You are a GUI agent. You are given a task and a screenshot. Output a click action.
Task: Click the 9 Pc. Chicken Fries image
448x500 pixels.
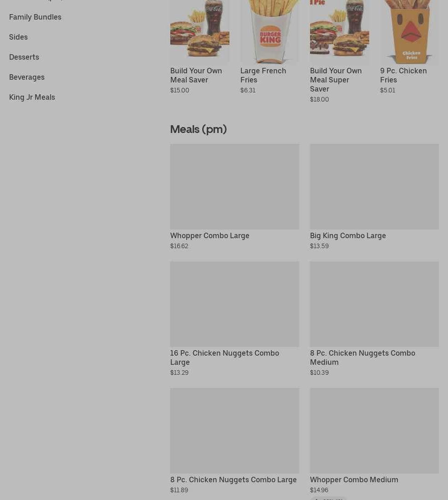(409, 31)
